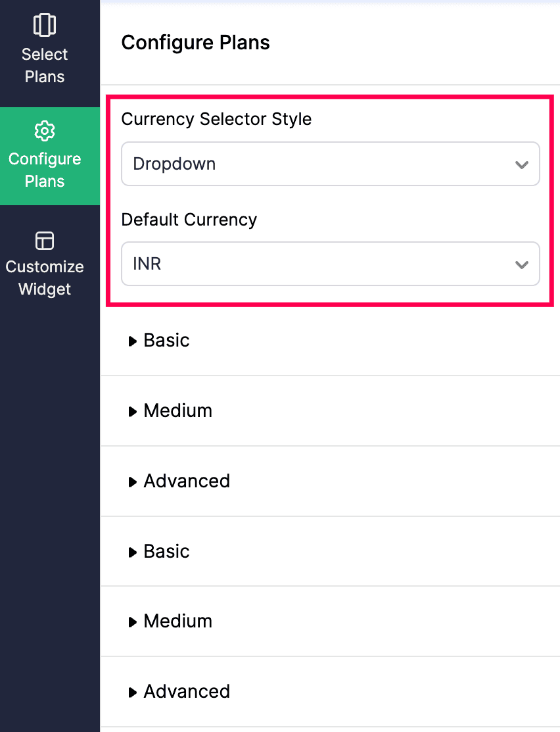Select the Select Plans panel icon
Screen dimensions: 560x732
coord(44,24)
